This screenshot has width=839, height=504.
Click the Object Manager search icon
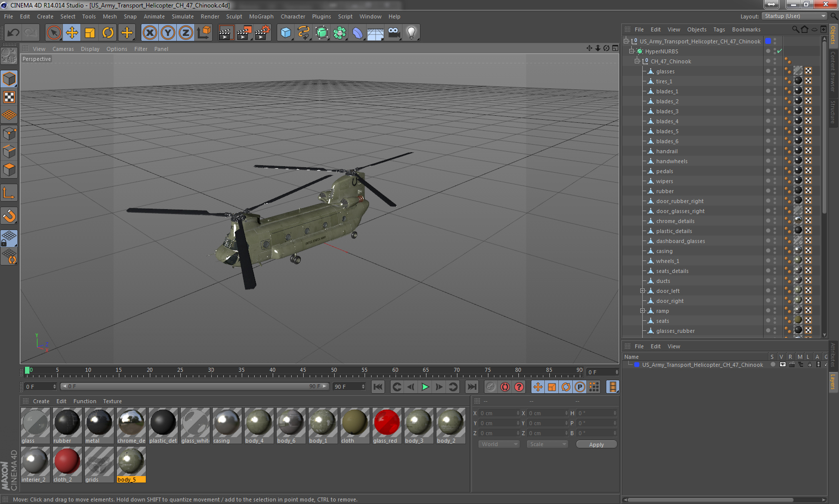click(x=796, y=29)
